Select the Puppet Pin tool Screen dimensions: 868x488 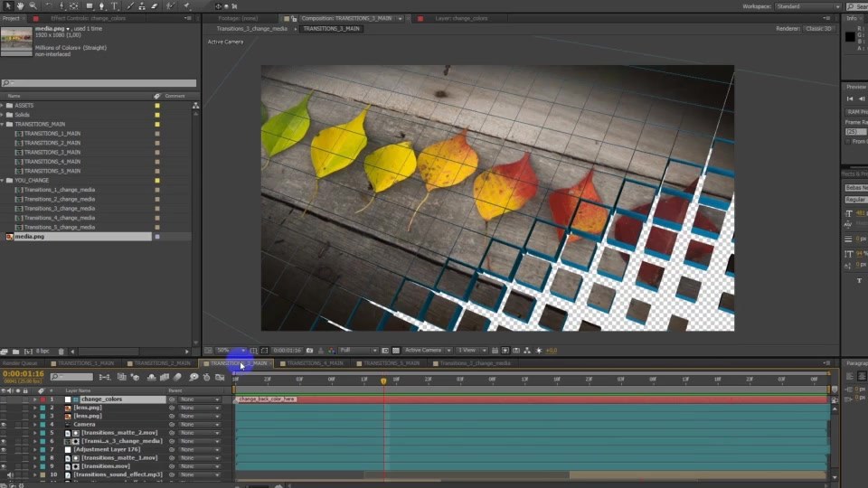tap(187, 6)
